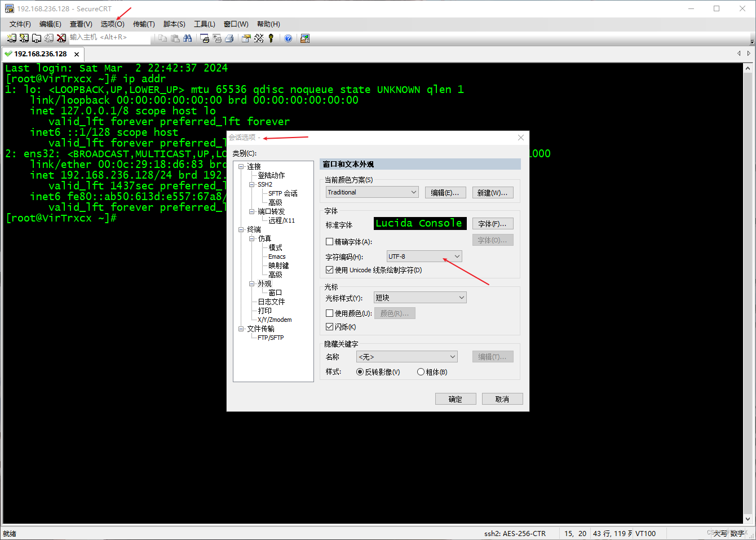Viewport: 756px width, 540px height.
Task: Close the Session Options dialog with X
Action: tap(521, 138)
